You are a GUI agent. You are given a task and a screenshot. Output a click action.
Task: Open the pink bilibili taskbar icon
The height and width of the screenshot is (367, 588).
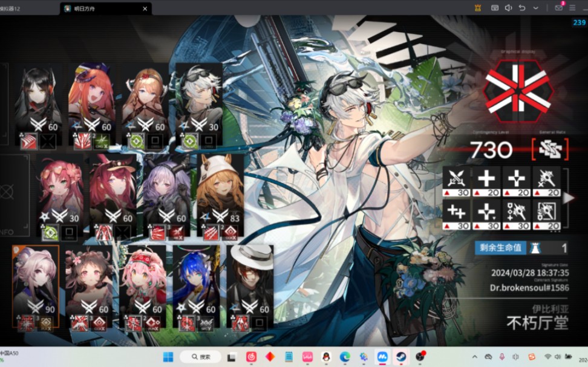coord(307,357)
